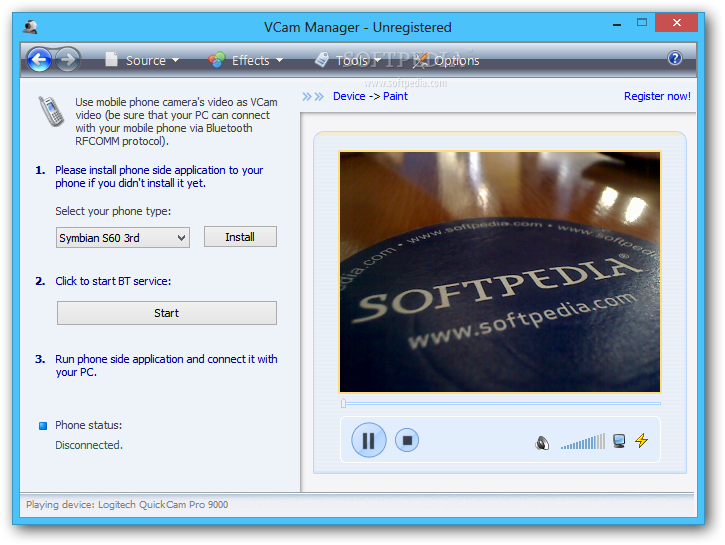Adjust the volume level bars
The height and width of the screenshot is (545, 725).
583,441
